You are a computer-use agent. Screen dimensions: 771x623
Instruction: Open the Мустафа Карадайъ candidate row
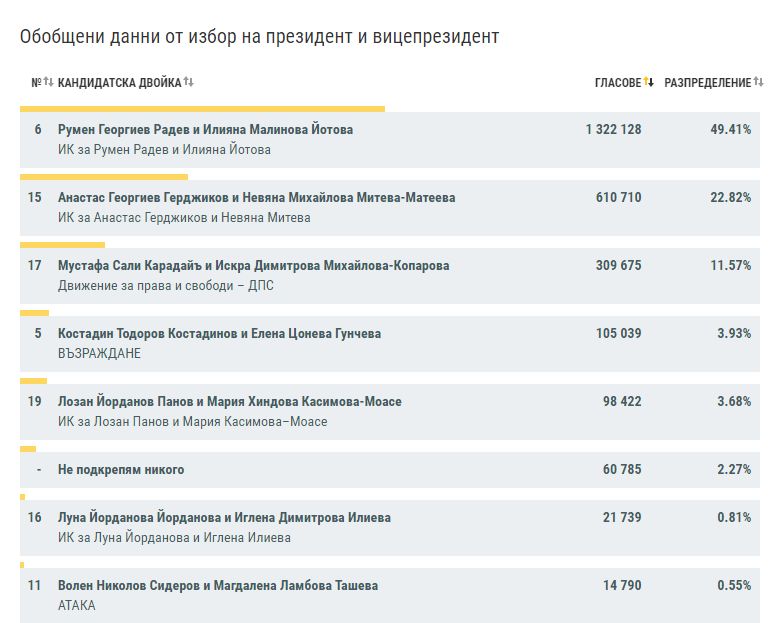point(253,266)
